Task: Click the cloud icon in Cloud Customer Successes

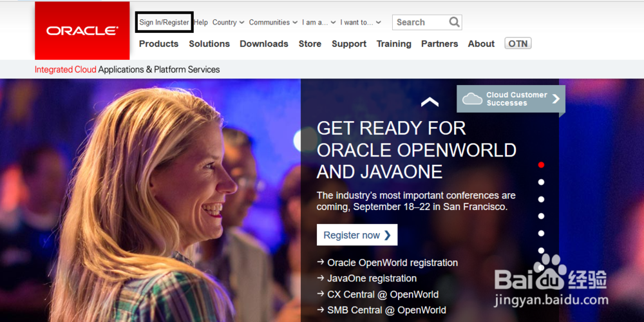Action: pos(472,99)
